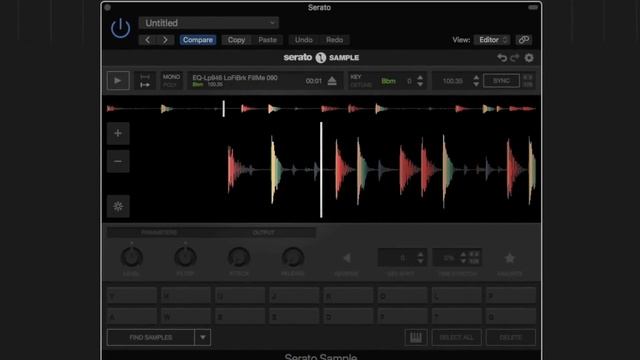Toggle the Favorite star icon
Viewport: 640px width, 360px height.
[509, 258]
